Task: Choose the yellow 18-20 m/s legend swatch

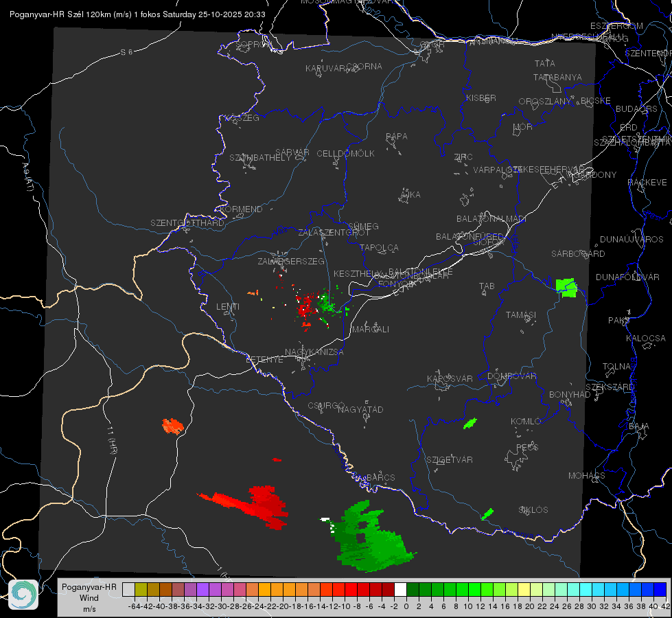Action: 524,589
